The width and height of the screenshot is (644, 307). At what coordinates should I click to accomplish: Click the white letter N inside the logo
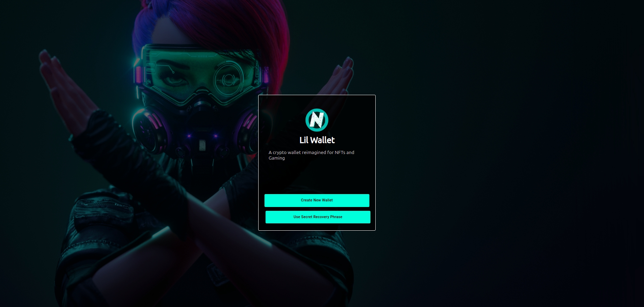click(x=317, y=120)
